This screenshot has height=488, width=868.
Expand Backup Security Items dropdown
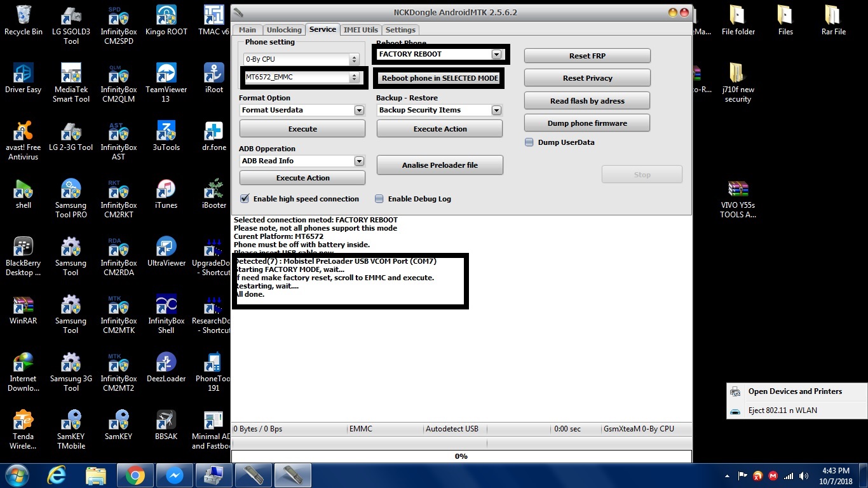(440, 110)
